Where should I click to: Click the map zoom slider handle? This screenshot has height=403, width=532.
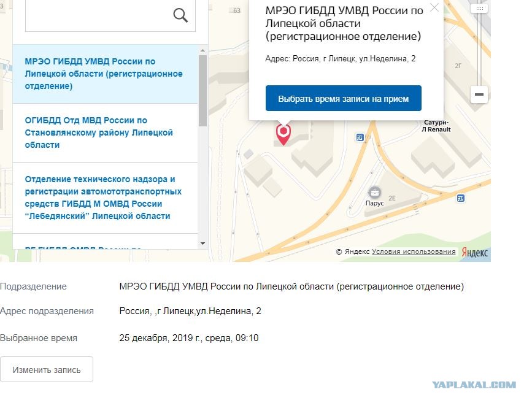click(x=479, y=9)
